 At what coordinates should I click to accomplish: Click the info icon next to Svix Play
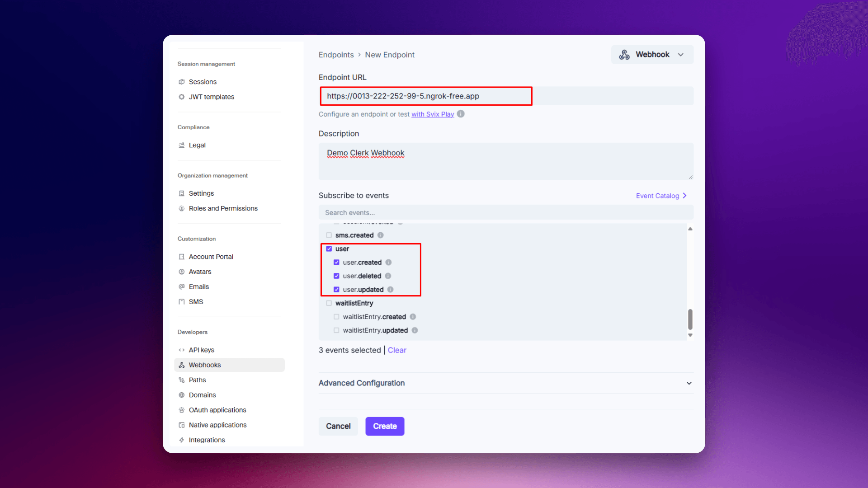(x=461, y=114)
